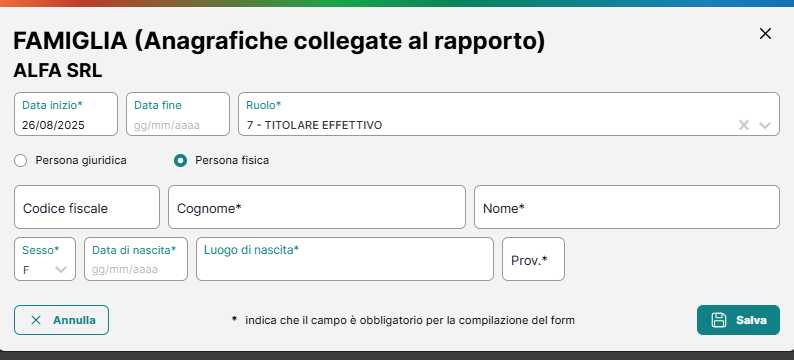794x360 pixels.
Task: Click the X icon inside the Annulla button
Action: (36, 320)
